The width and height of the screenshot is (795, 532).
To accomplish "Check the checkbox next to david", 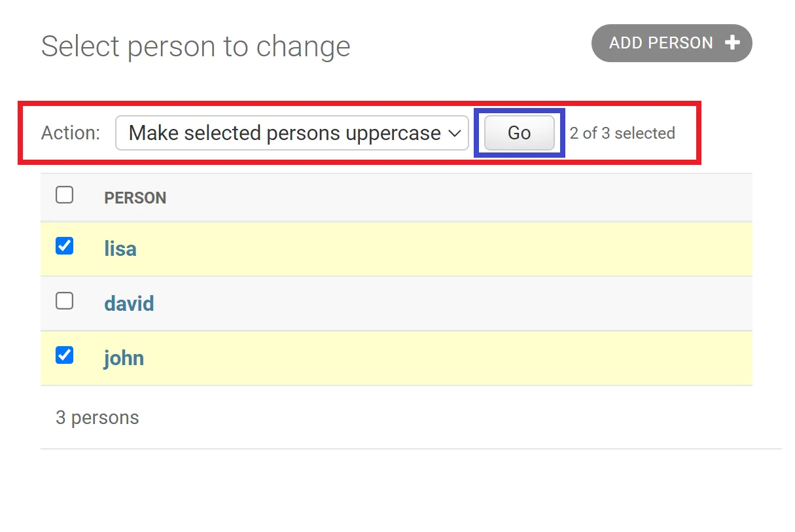I will pos(64,301).
